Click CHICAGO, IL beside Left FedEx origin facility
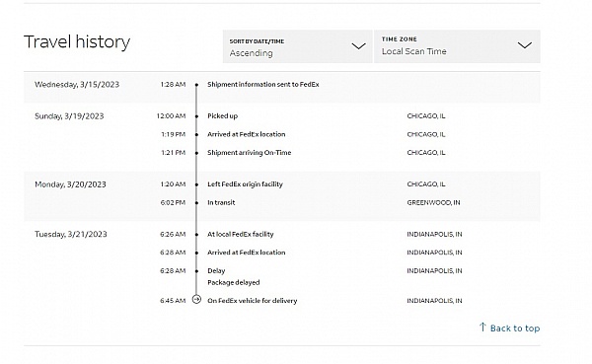This screenshot has height=364, width=592. pos(426,184)
